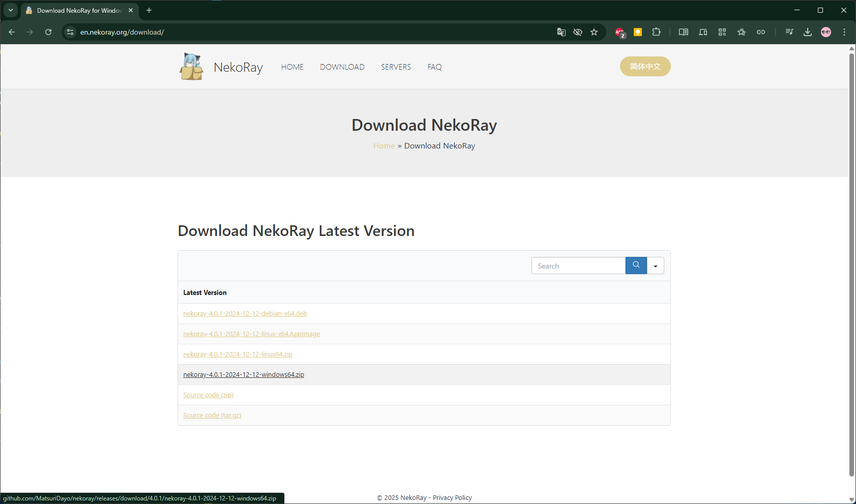Screen dimensions: 856x504
Task: Open the DOWNLOAD menu item
Action: coord(342,67)
